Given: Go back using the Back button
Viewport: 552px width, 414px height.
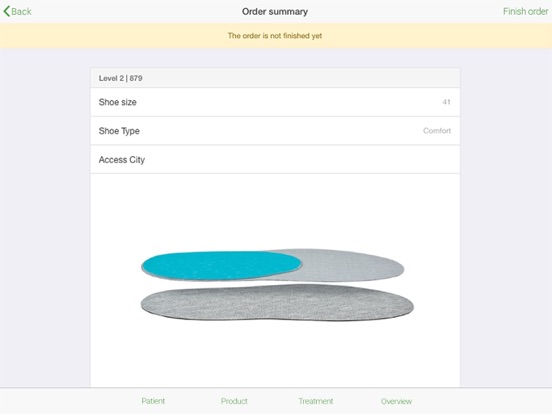Looking at the screenshot, I should pos(18,12).
